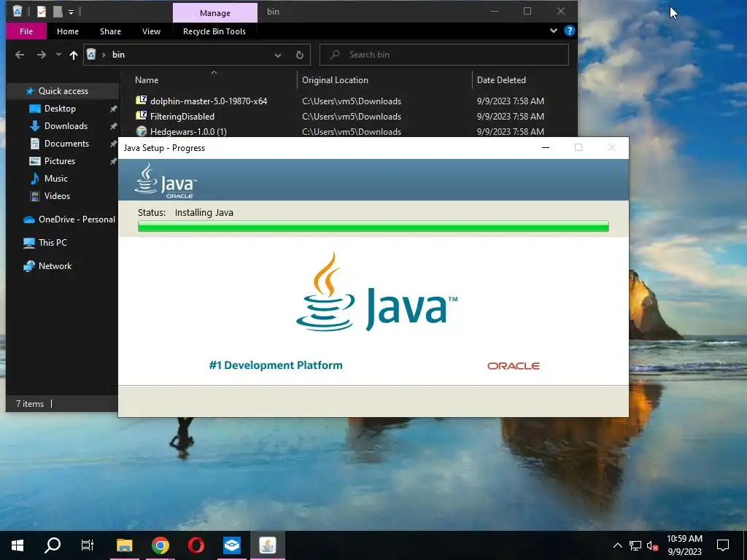Navigate up one folder level
Image resolution: width=747 pixels, height=560 pixels.
[74, 55]
